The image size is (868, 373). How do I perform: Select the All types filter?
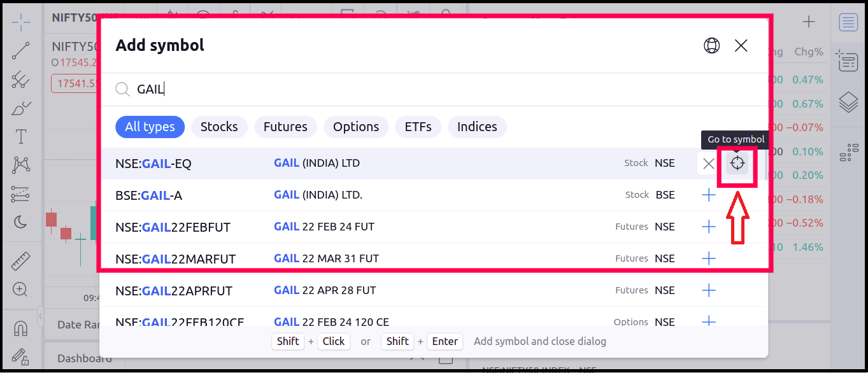click(150, 127)
